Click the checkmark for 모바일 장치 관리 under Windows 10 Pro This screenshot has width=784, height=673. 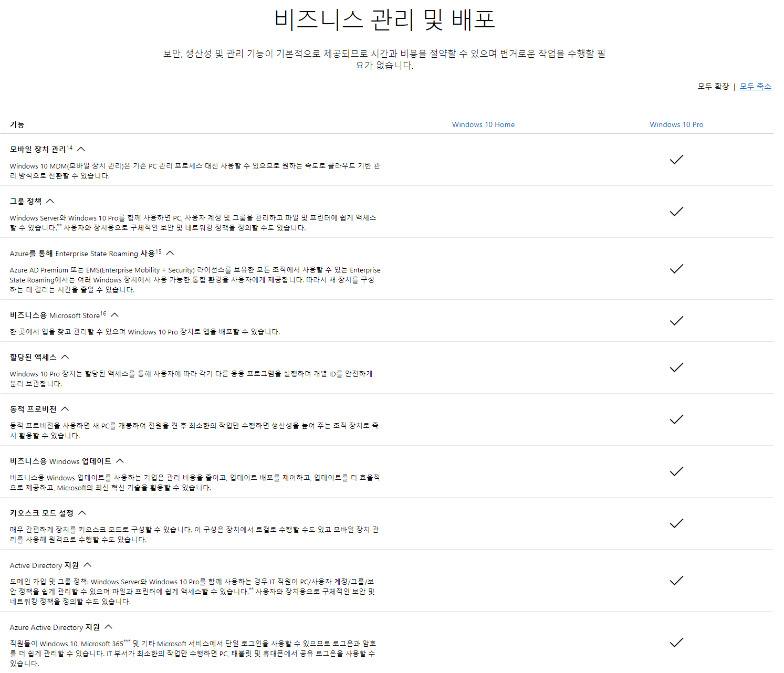click(x=677, y=159)
